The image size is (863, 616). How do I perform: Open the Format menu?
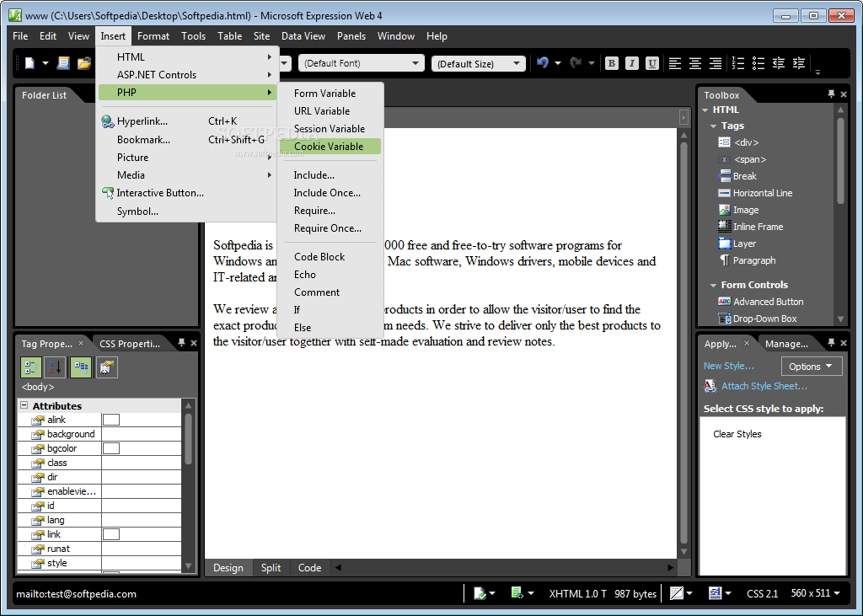[153, 35]
